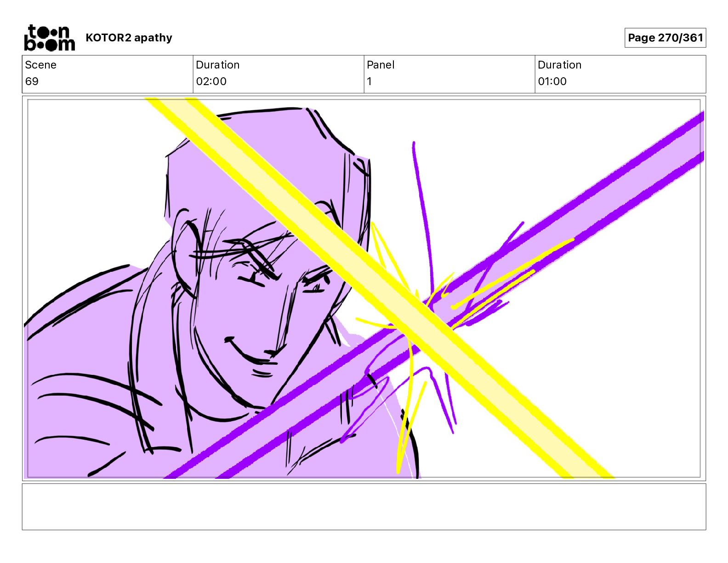Screen dimensions: 728x563
Task: Click the 'Panel' header label
Action: pyautogui.click(x=381, y=65)
